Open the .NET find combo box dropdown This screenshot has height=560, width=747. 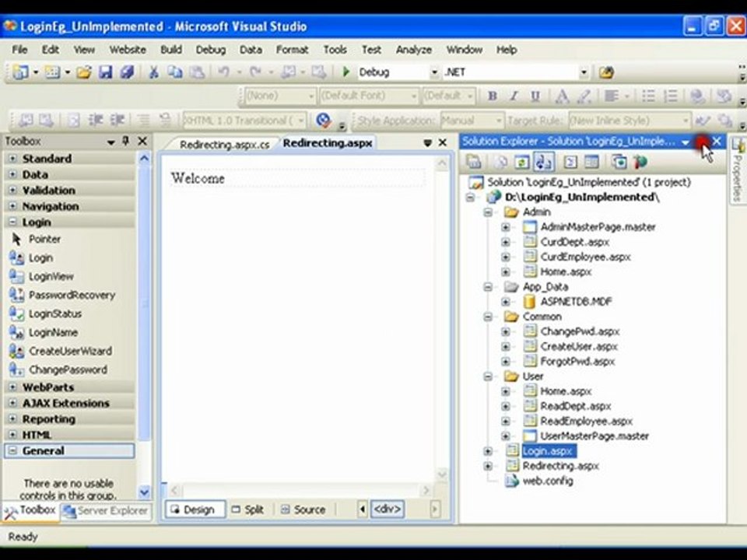pos(583,72)
